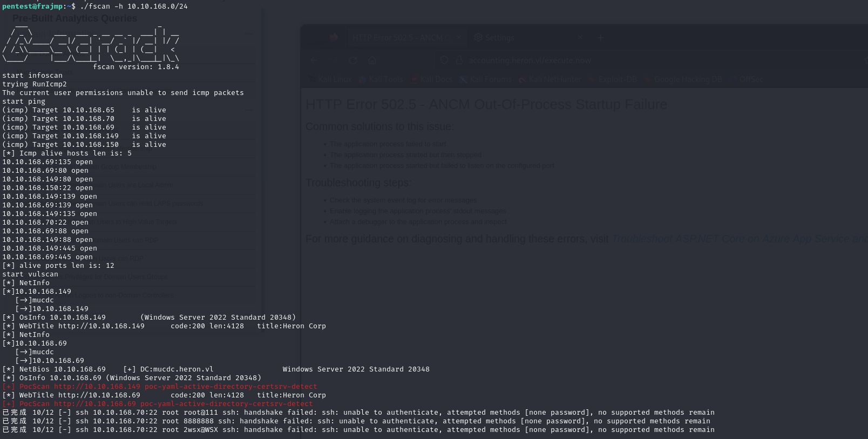Click the tracking protection shield icon
Image resolution: width=868 pixels, height=439 pixels.
444,60
